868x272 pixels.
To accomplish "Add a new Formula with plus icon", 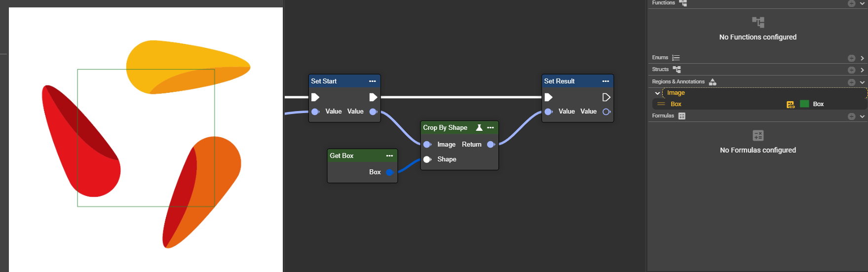I will pyautogui.click(x=851, y=117).
